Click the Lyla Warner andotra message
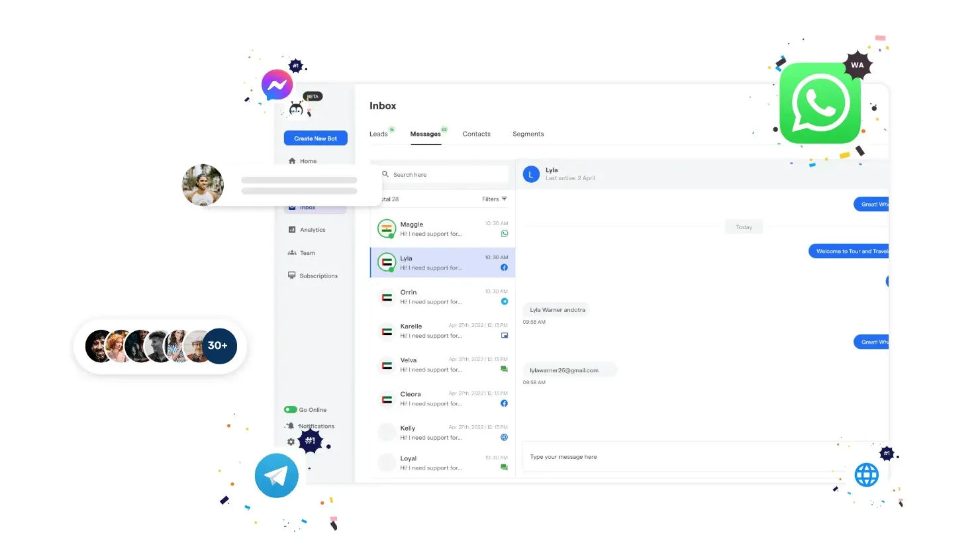 click(557, 310)
